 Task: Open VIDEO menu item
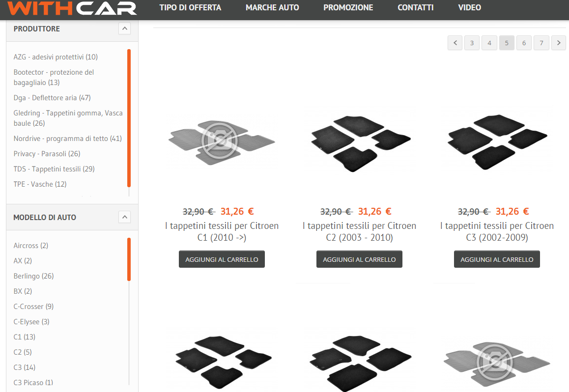[470, 8]
